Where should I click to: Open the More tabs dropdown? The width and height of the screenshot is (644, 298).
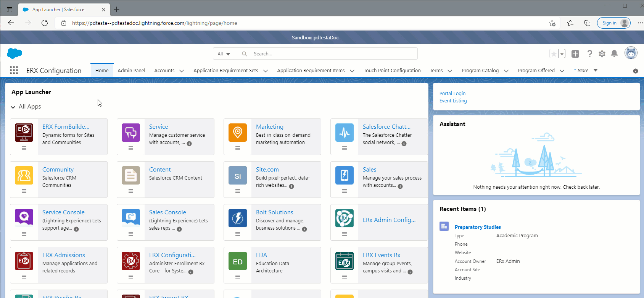coord(586,70)
